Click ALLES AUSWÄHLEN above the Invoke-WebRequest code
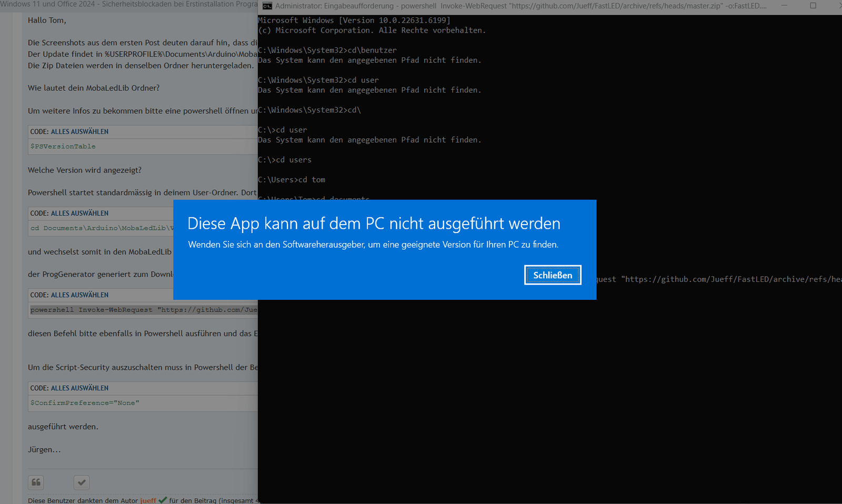 point(79,295)
